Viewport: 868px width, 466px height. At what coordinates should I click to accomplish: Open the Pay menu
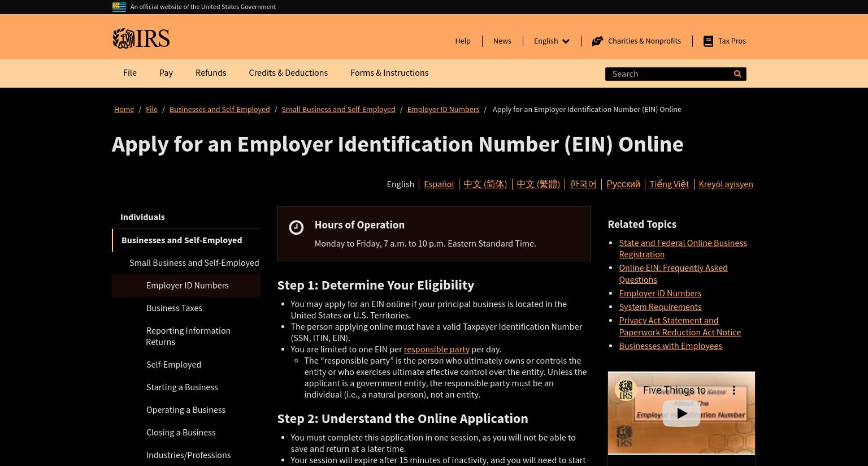coord(166,73)
